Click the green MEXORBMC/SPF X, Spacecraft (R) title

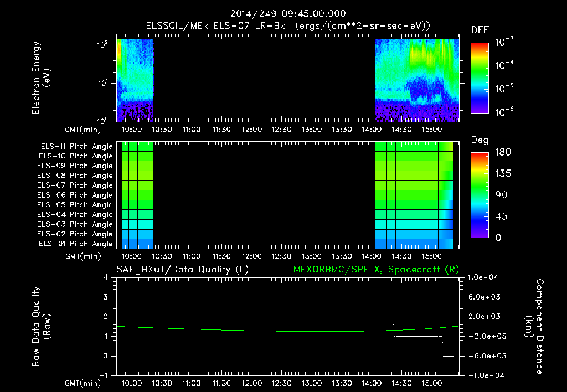[x=376, y=270]
